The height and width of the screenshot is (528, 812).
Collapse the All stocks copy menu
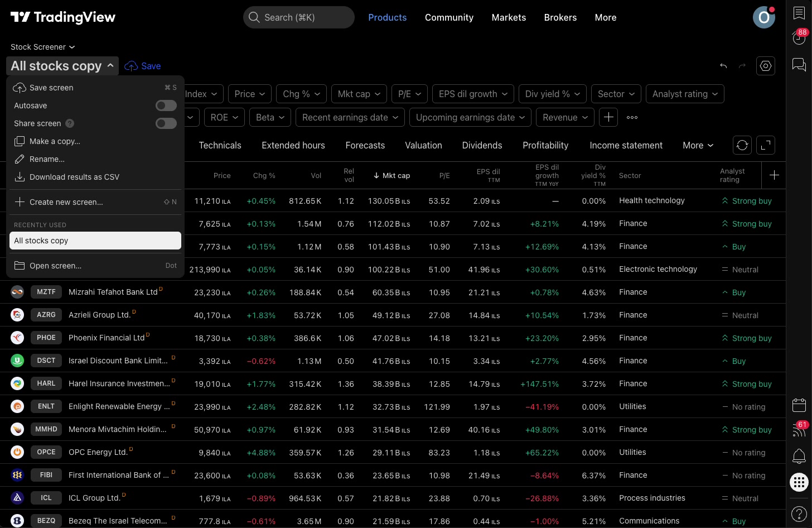62,66
